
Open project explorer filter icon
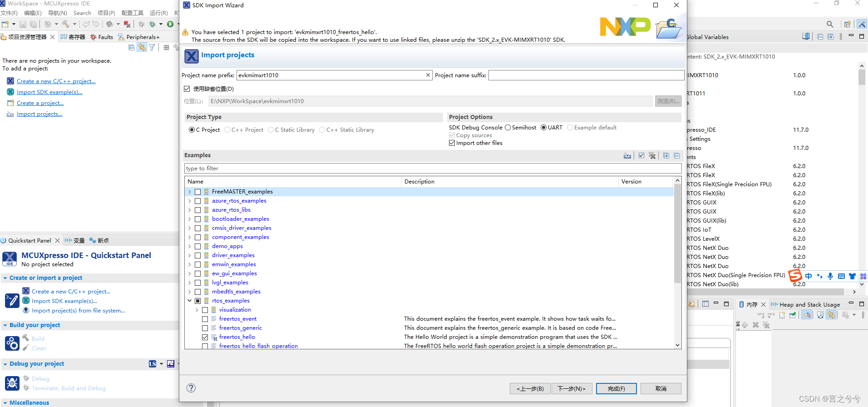coord(152,47)
